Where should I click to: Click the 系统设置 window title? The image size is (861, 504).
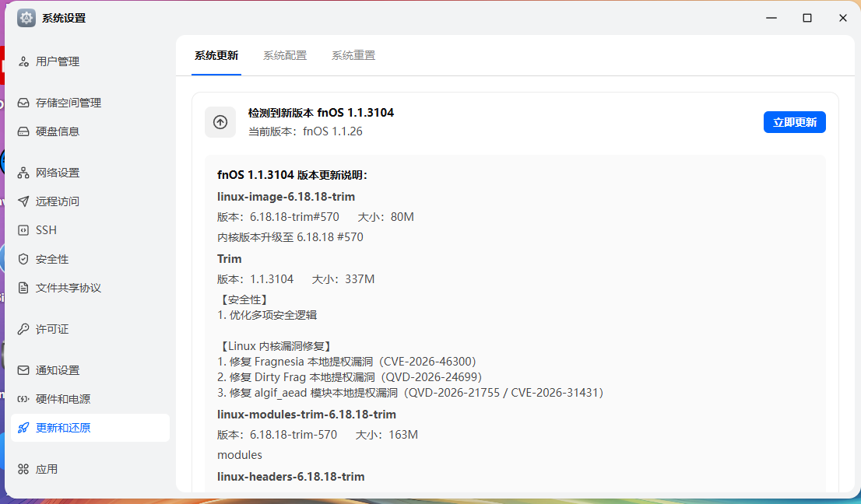pos(64,18)
